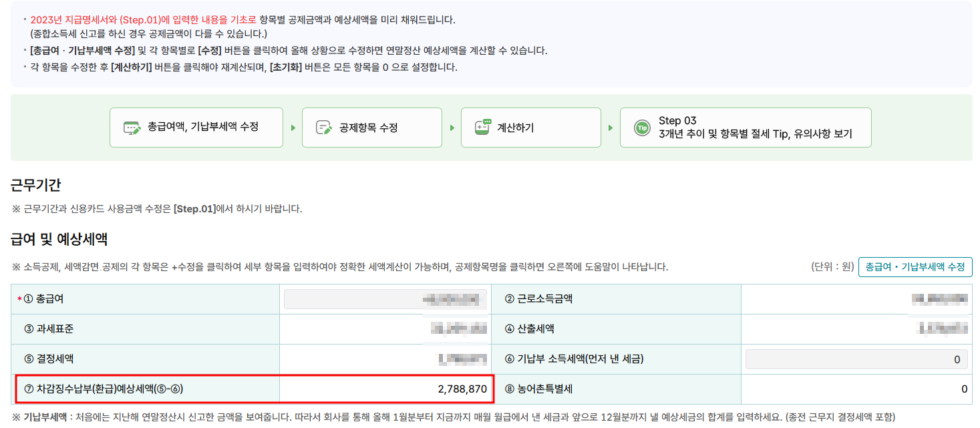The height and width of the screenshot is (428, 980).
Task: Click the 총급여액, 기납부세액 수정 step card
Action: coord(196,127)
